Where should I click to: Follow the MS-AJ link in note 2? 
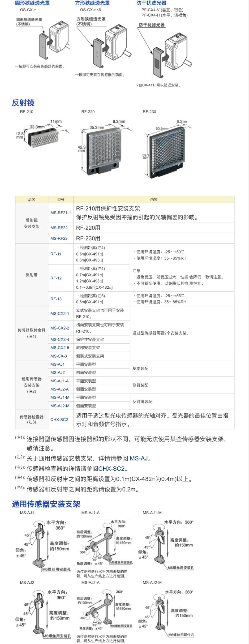(x=139, y=458)
